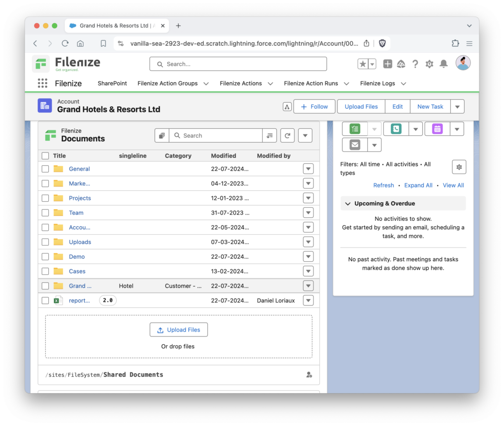Viewport: 504px width, 426px height.
Task: Click the Edit account button
Action: 397,107
